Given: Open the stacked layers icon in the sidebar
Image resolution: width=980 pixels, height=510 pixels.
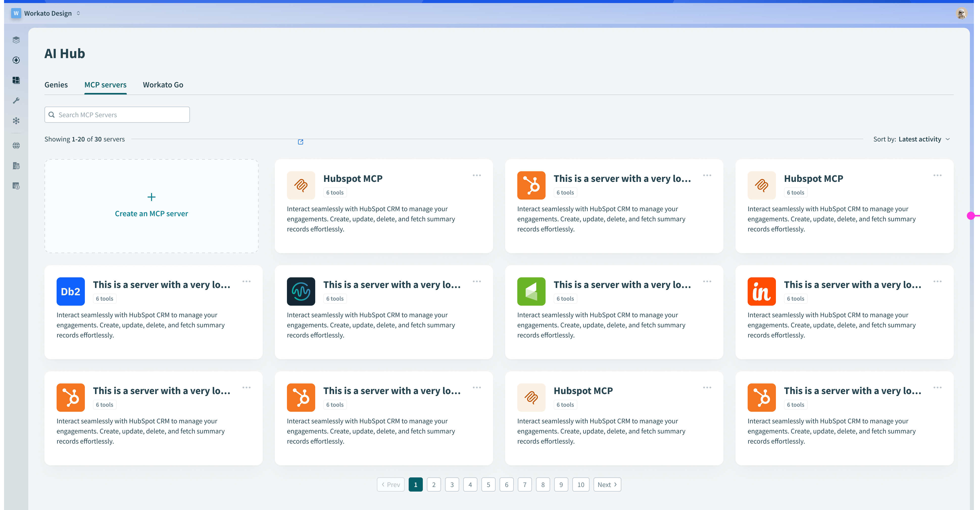Looking at the screenshot, I should (16, 40).
